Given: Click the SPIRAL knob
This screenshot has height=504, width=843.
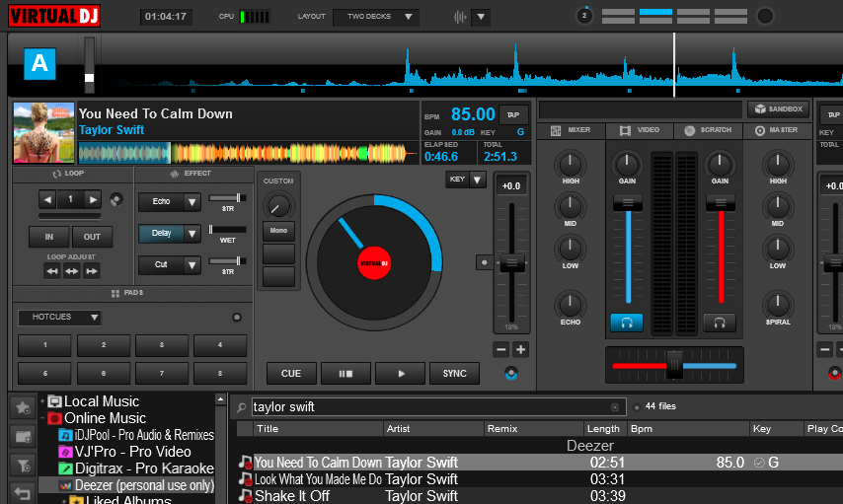Looking at the screenshot, I should pyautogui.click(x=778, y=305).
